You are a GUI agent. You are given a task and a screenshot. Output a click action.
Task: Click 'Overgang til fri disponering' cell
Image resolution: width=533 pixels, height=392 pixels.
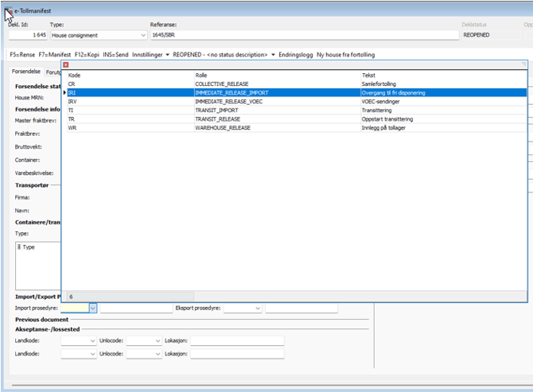click(x=393, y=93)
